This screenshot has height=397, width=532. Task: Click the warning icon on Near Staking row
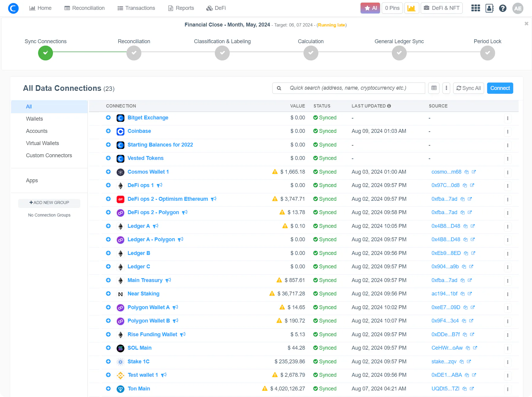[272, 294]
